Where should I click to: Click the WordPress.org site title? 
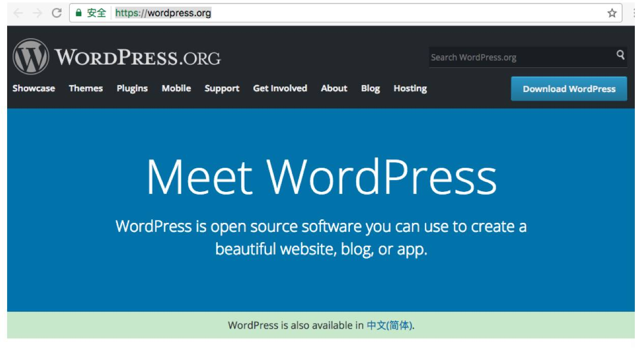138,57
